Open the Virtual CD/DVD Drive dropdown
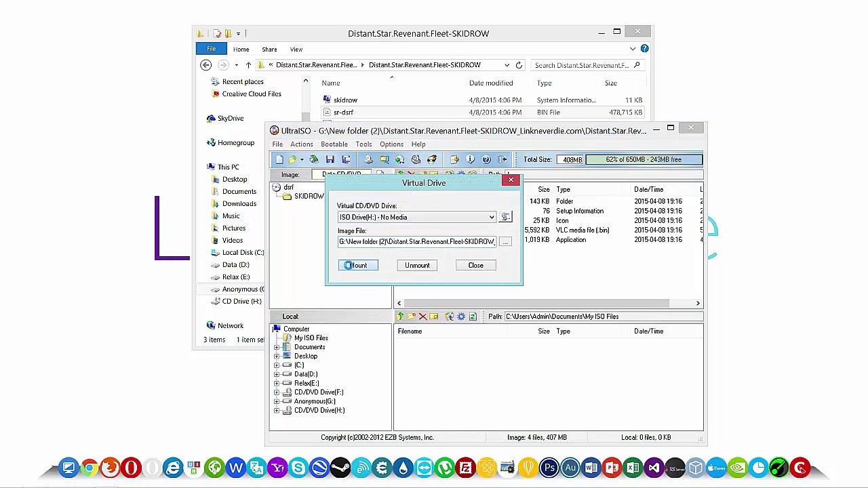The width and height of the screenshot is (868, 488). (492, 218)
